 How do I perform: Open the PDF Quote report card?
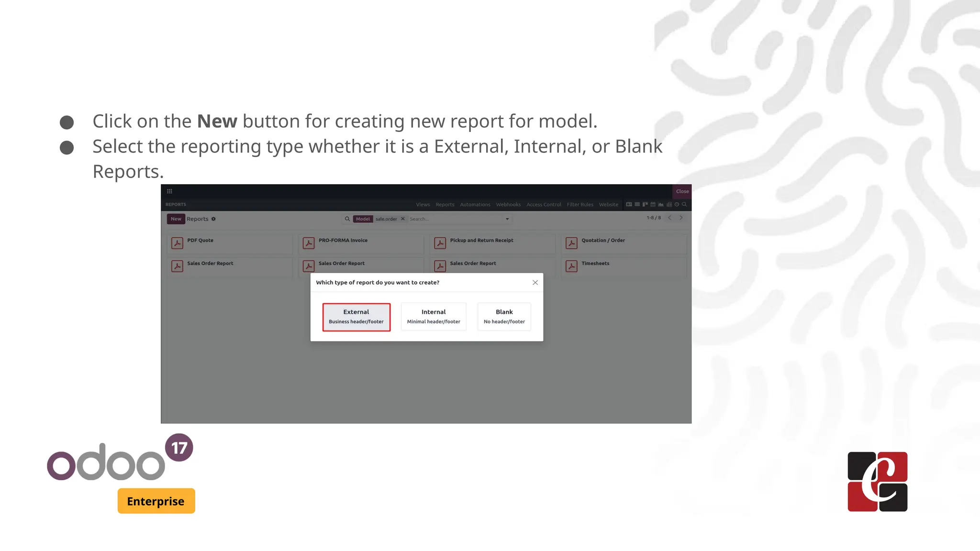pyautogui.click(x=230, y=244)
